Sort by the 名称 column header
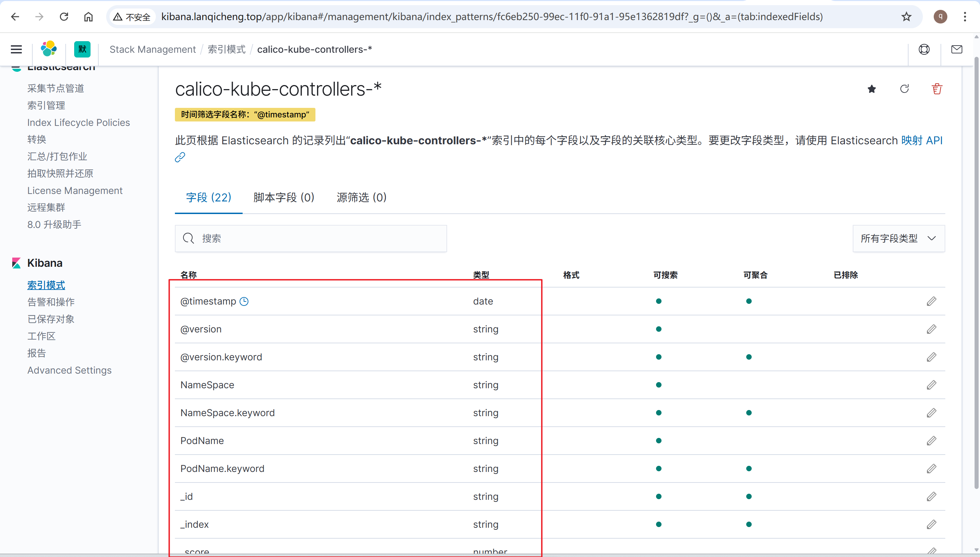The height and width of the screenshot is (557, 980). tap(188, 275)
